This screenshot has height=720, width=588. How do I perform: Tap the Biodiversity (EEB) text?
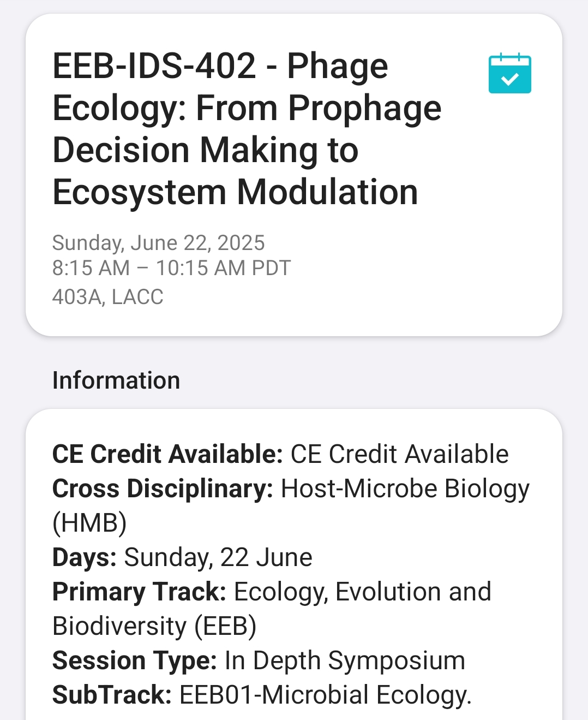pyautogui.click(x=154, y=626)
